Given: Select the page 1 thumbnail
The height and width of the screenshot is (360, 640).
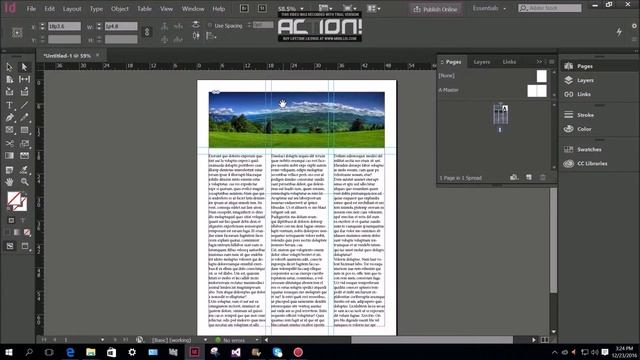Looking at the screenshot, I should click(x=500, y=115).
